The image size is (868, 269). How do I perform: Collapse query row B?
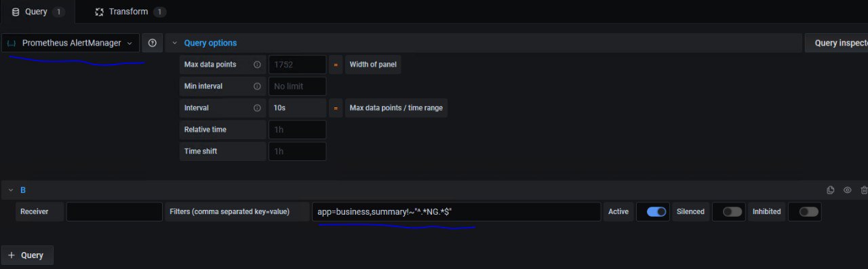pyautogui.click(x=11, y=190)
